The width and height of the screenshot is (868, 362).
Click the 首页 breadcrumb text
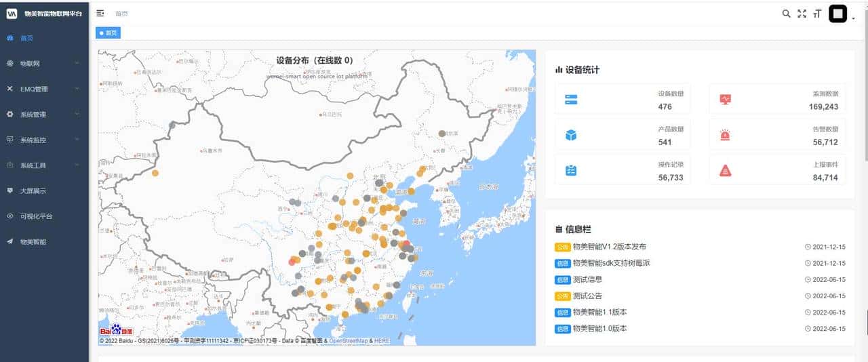point(121,14)
